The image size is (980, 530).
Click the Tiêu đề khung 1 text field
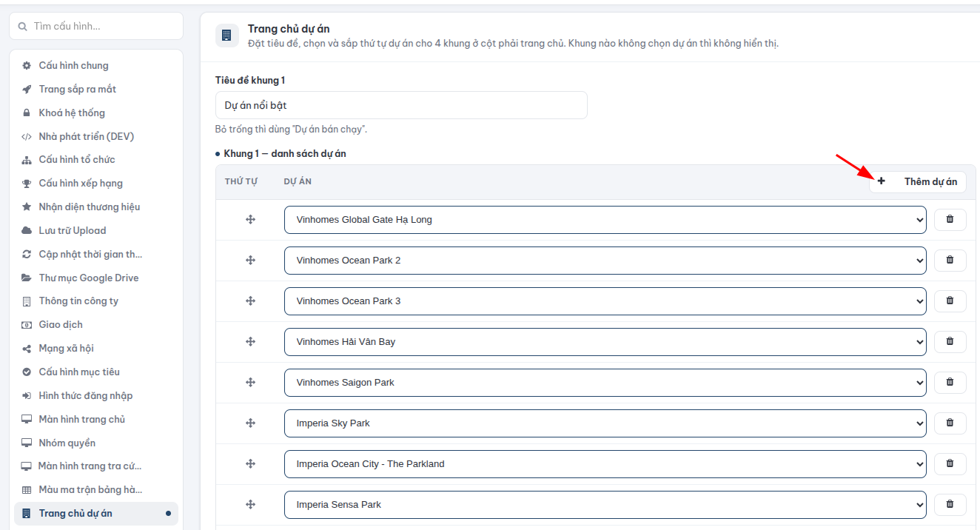(x=401, y=105)
